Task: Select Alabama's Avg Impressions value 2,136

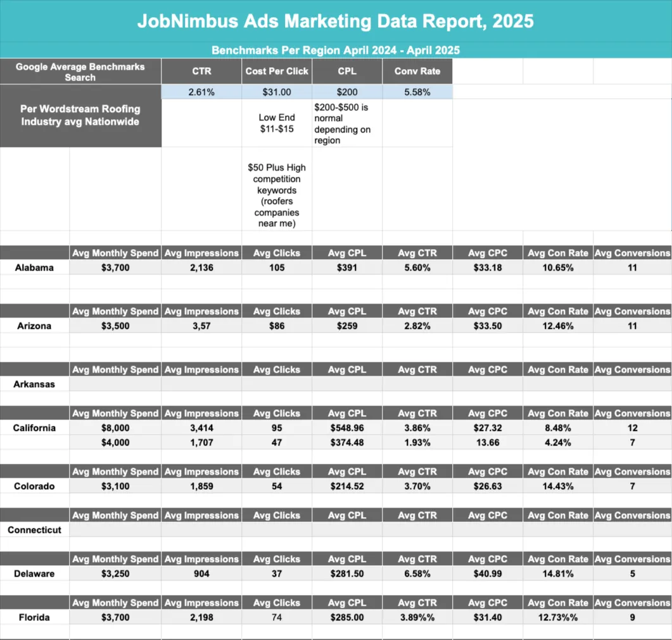Action: (x=201, y=267)
